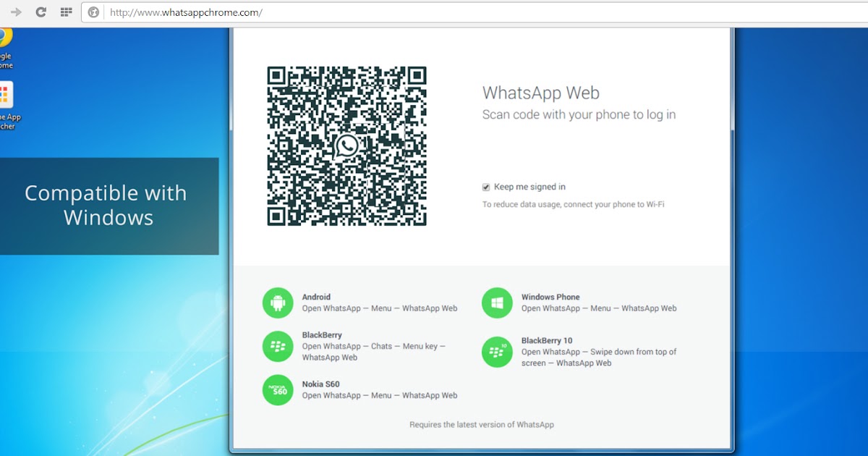Click BlackBerry's 'Chats — Menu key' instructions
Viewport: 868px width, 456px height.
pyautogui.click(x=374, y=352)
